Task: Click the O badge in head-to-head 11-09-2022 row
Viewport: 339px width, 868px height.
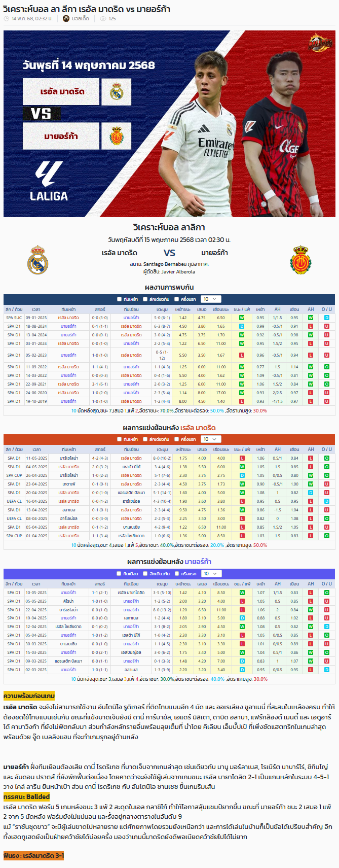Action: pos(327,367)
